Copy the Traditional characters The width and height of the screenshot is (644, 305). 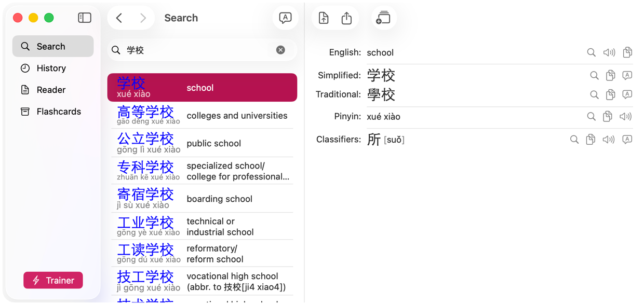click(610, 94)
